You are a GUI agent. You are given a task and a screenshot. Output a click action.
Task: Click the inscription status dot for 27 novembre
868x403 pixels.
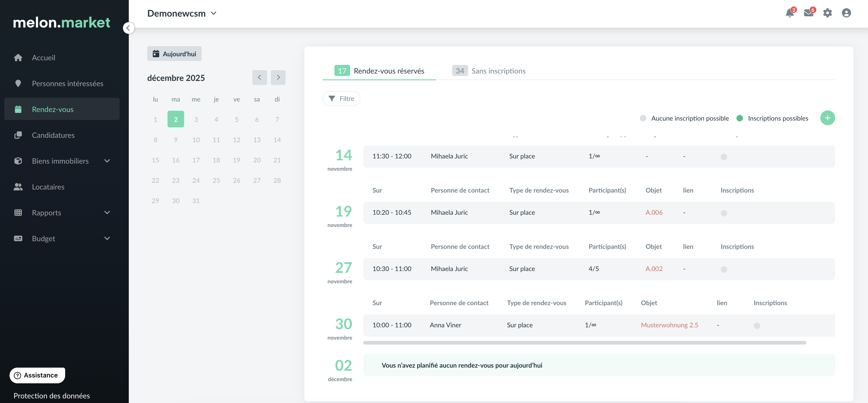pyautogui.click(x=724, y=269)
